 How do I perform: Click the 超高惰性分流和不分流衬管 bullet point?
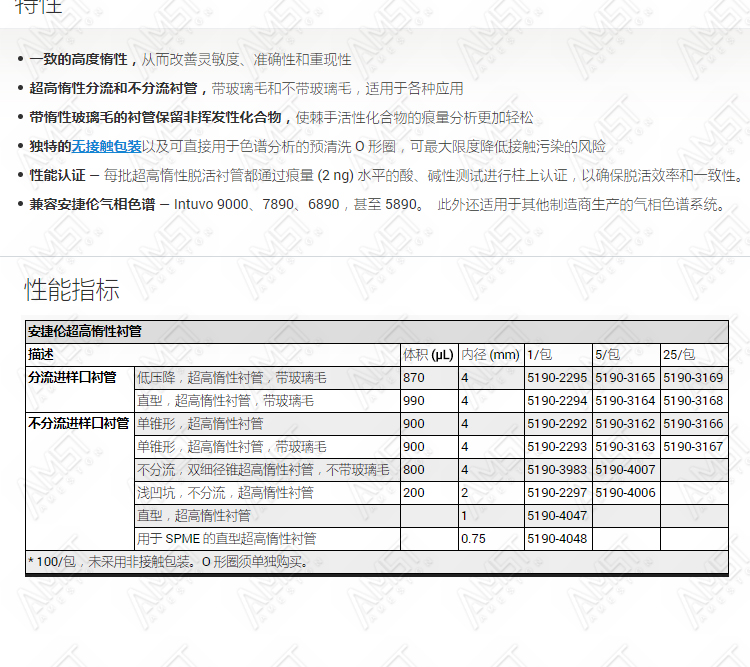[x=246, y=89]
